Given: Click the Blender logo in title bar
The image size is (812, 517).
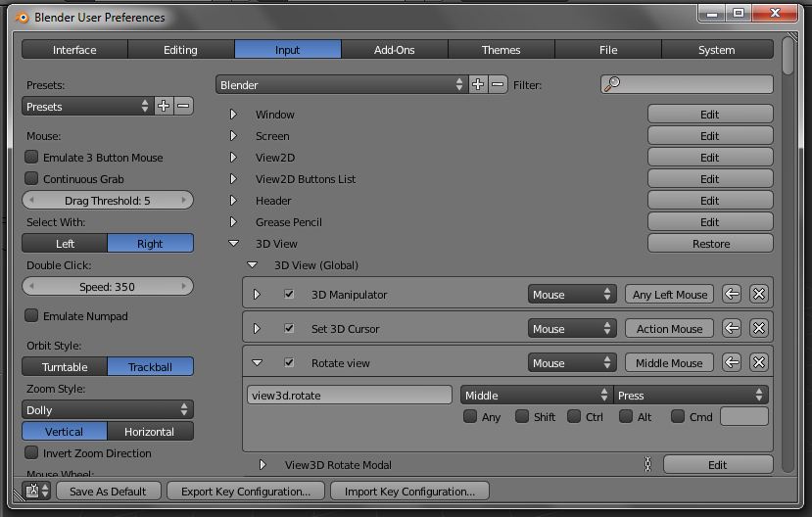Looking at the screenshot, I should tap(22, 18).
